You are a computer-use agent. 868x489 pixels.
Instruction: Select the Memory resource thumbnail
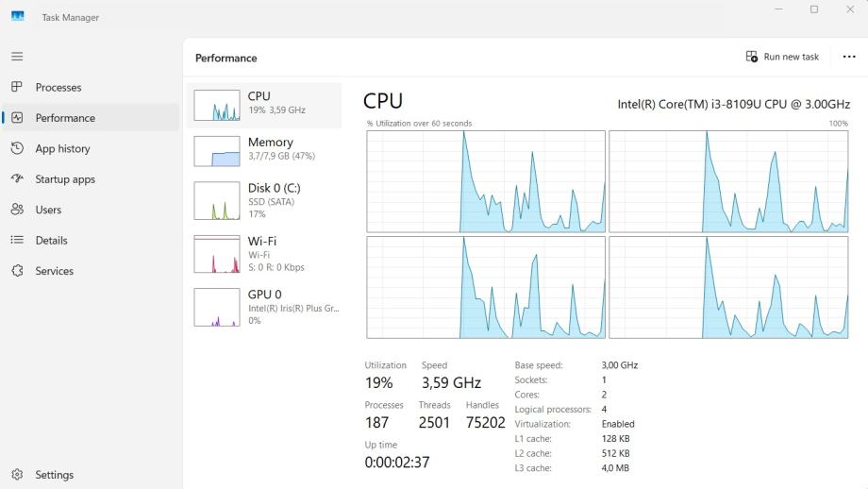coord(217,151)
